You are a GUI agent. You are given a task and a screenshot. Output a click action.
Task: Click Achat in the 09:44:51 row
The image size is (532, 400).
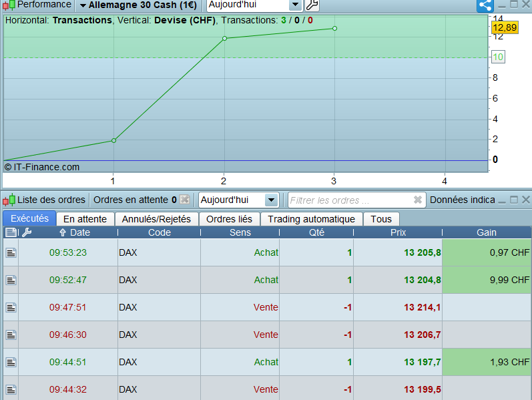click(266, 363)
